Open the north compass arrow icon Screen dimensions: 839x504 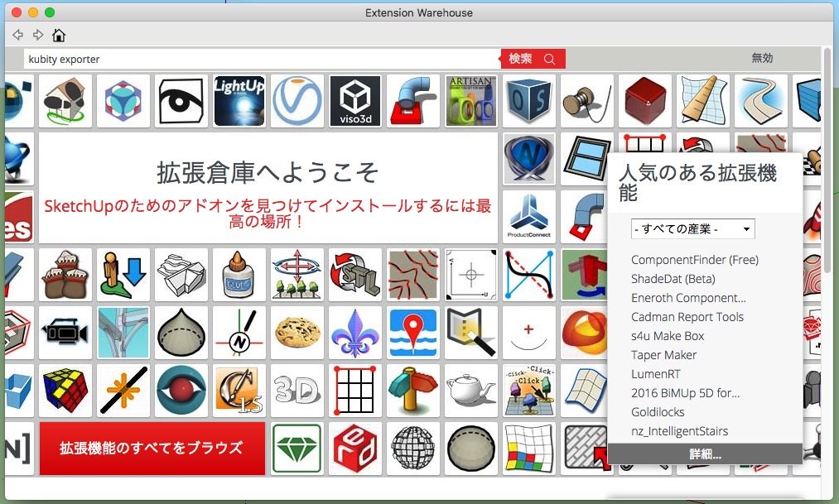pos(239,333)
